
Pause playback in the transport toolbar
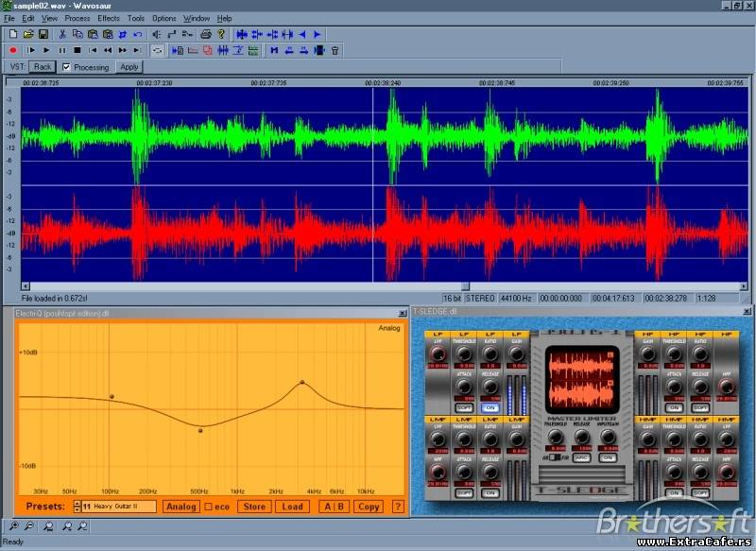coord(62,50)
